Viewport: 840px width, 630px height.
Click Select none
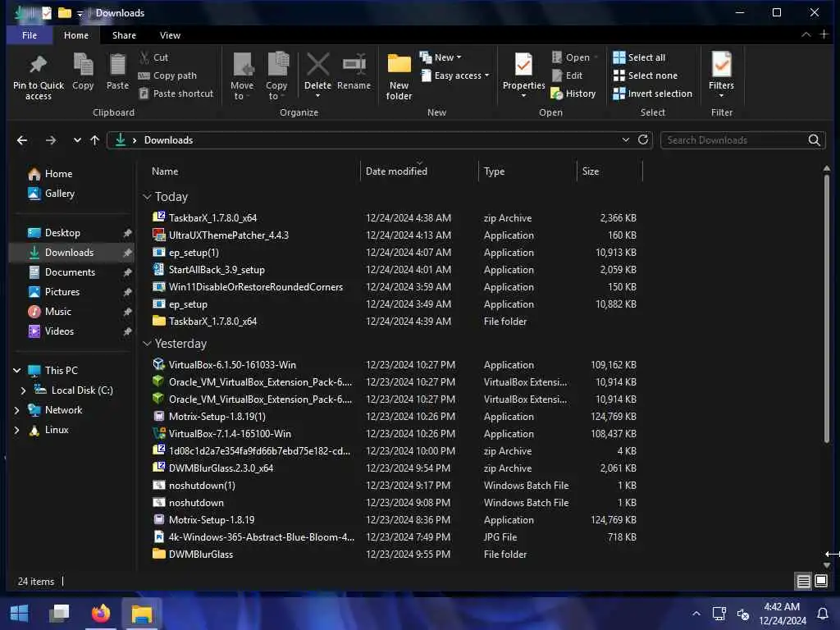pos(646,75)
